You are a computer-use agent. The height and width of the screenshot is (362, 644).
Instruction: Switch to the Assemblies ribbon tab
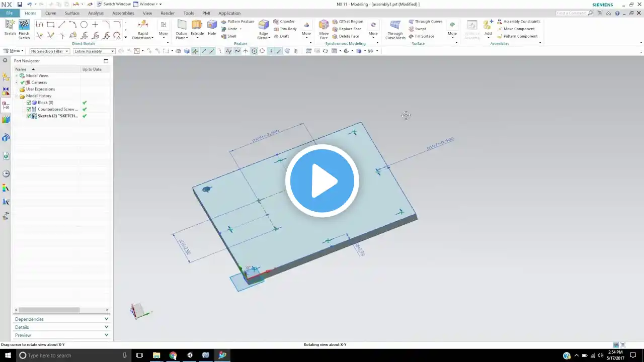pyautogui.click(x=123, y=13)
